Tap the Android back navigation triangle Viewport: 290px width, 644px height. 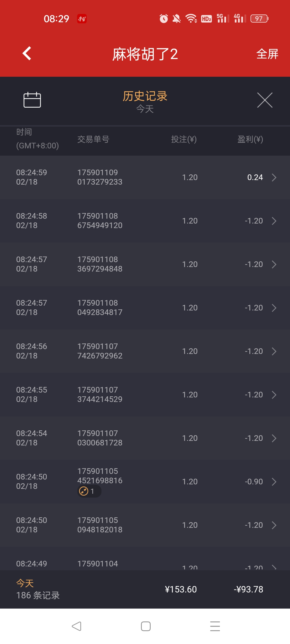77,626
